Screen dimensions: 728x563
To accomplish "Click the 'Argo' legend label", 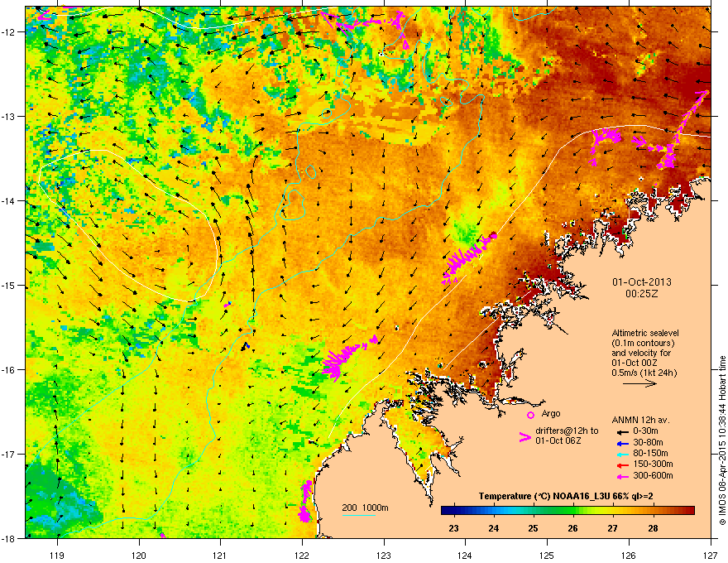I will 551,413.
